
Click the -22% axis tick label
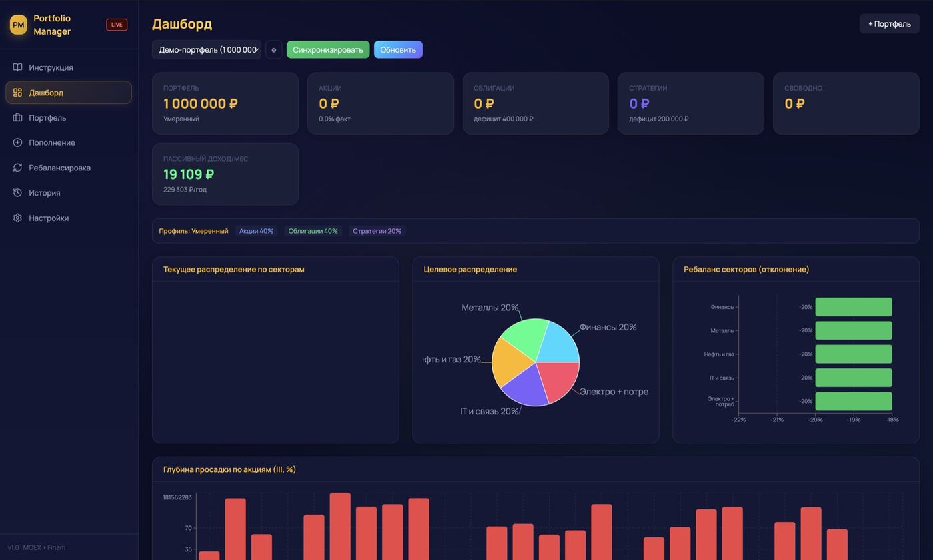point(738,420)
